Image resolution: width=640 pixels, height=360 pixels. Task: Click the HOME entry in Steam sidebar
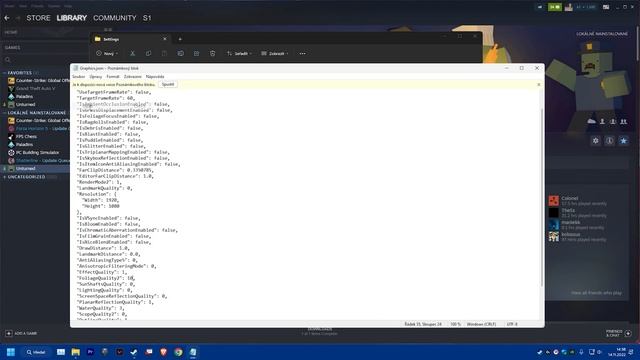coord(11,32)
